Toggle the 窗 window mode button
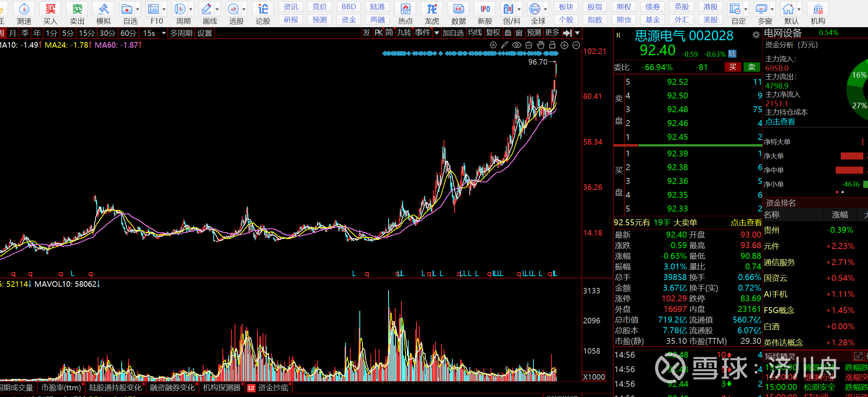 (519, 33)
